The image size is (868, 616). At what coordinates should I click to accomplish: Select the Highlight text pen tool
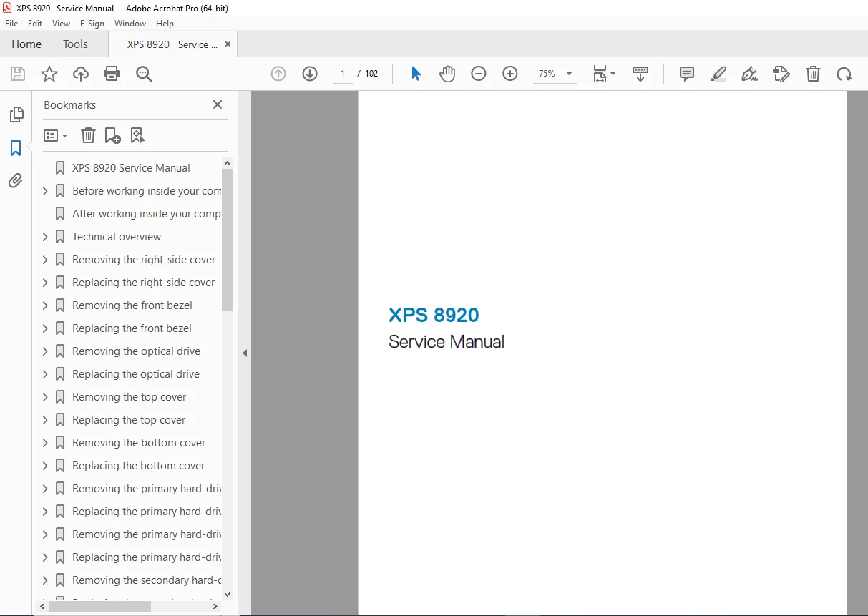718,74
